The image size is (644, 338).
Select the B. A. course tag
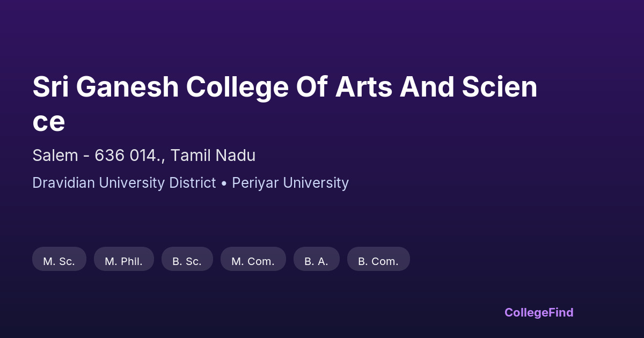click(x=316, y=261)
